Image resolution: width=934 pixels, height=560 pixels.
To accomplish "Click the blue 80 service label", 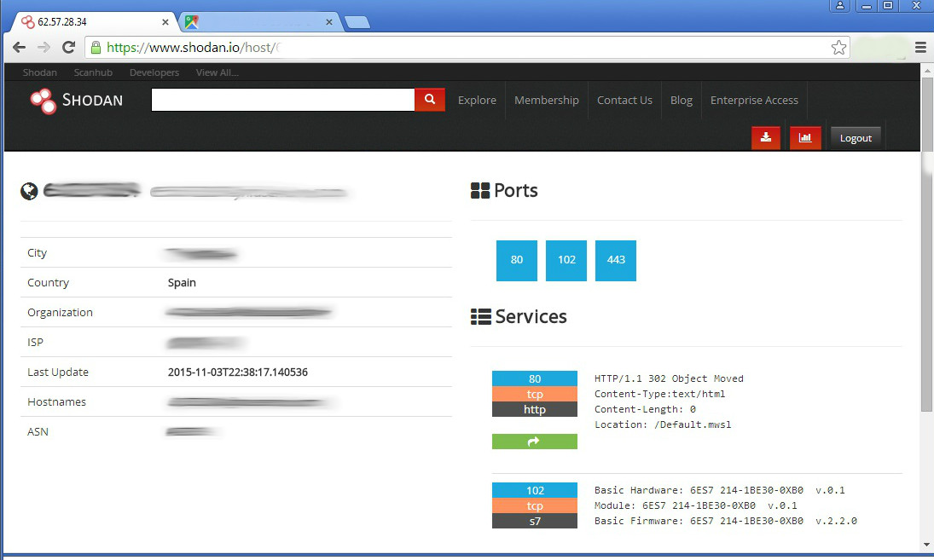I will pyautogui.click(x=534, y=378).
